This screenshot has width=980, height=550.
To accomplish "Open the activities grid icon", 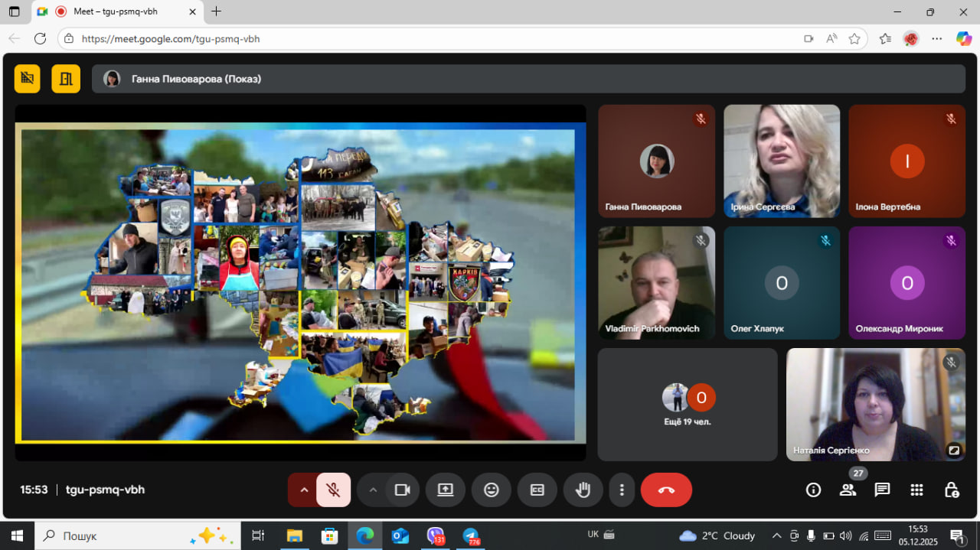I will click(916, 490).
